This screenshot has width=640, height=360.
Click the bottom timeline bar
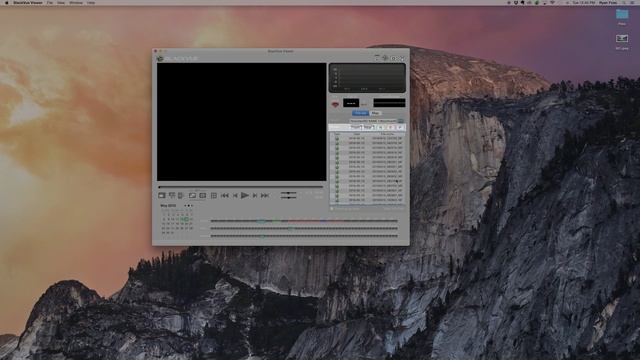pos(304,236)
